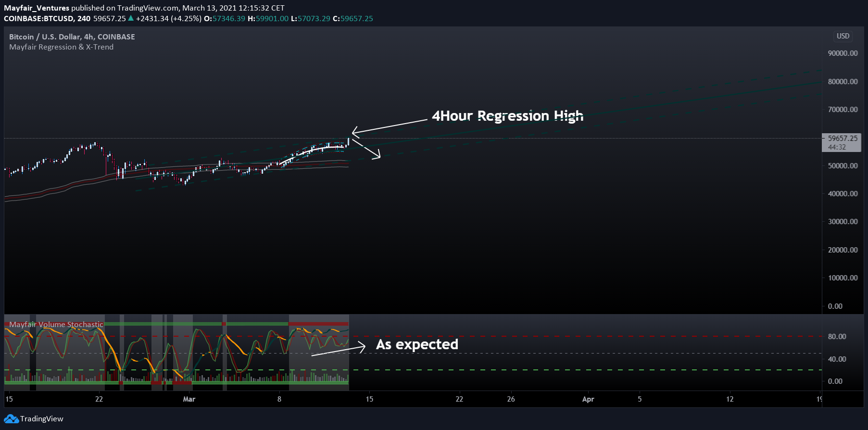Screen dimensions: 868x430
Task: Click the 80000.00 price axis label
Action: point(843,82)
